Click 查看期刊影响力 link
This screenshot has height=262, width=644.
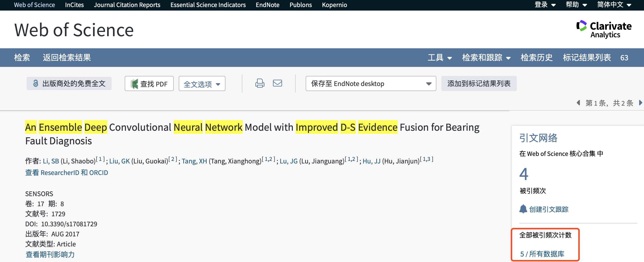(x=50, y=254)
